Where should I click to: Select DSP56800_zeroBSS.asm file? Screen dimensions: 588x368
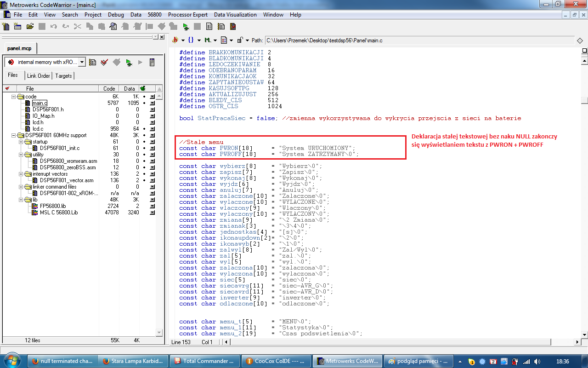point(68,167)
